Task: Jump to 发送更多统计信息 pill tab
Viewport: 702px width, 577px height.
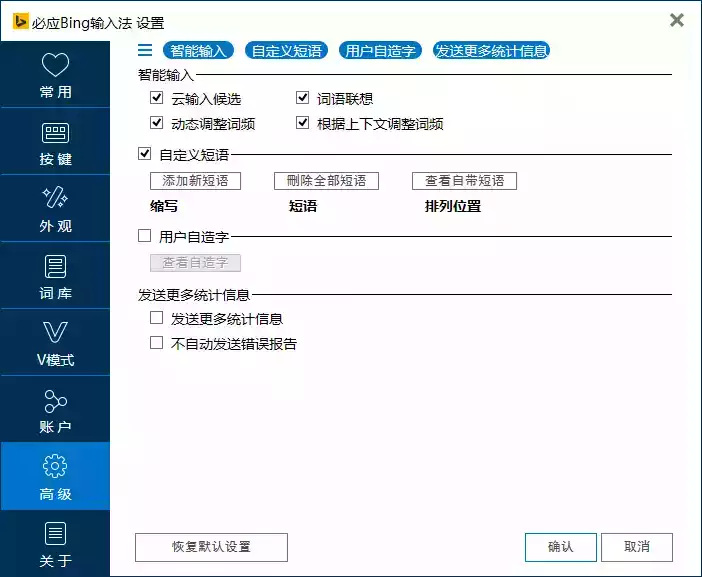Action: point(491,51)
